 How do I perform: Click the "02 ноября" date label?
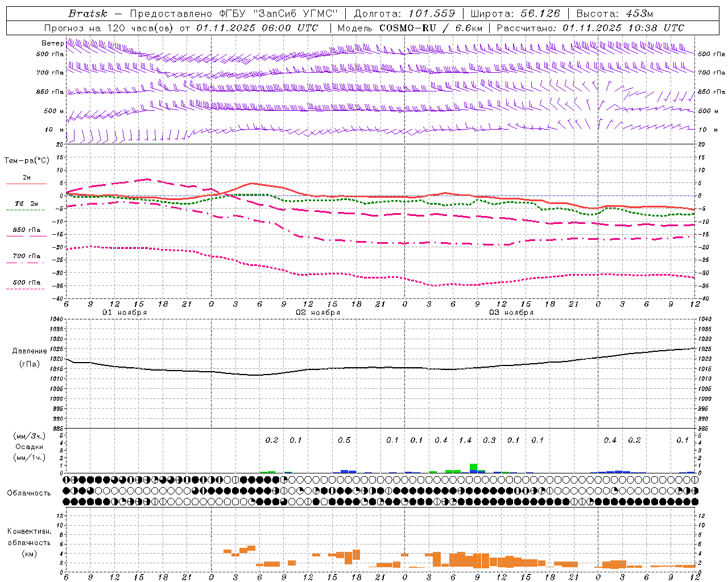318,313
